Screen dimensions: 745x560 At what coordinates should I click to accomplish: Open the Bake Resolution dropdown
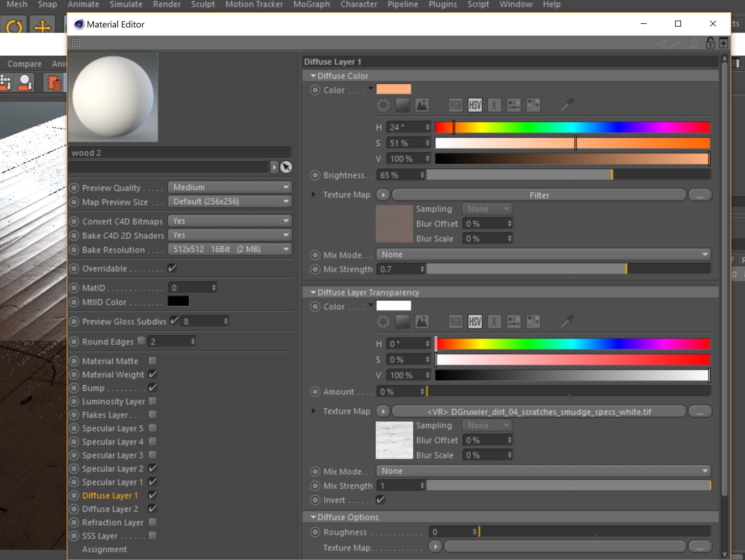(230, 249)
